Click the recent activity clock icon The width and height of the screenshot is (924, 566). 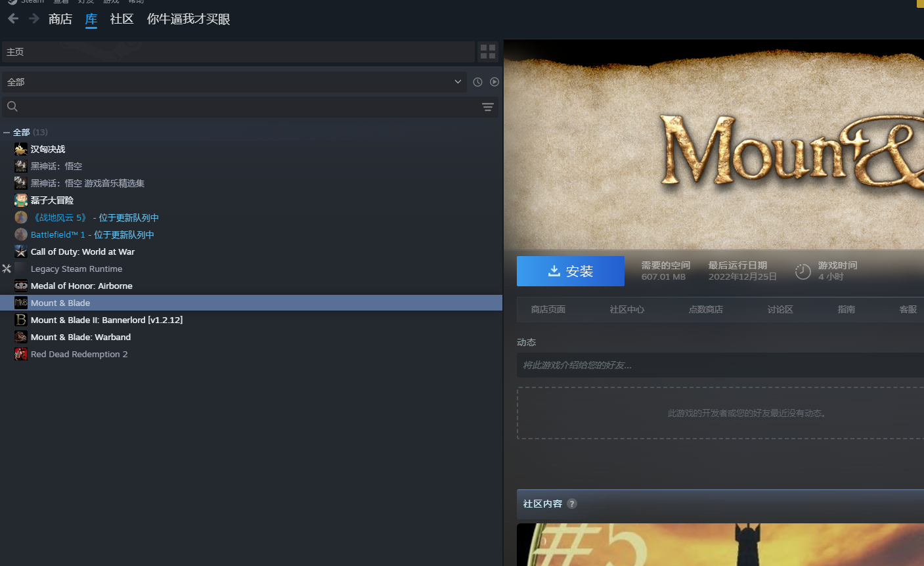(x=477, y=82)
